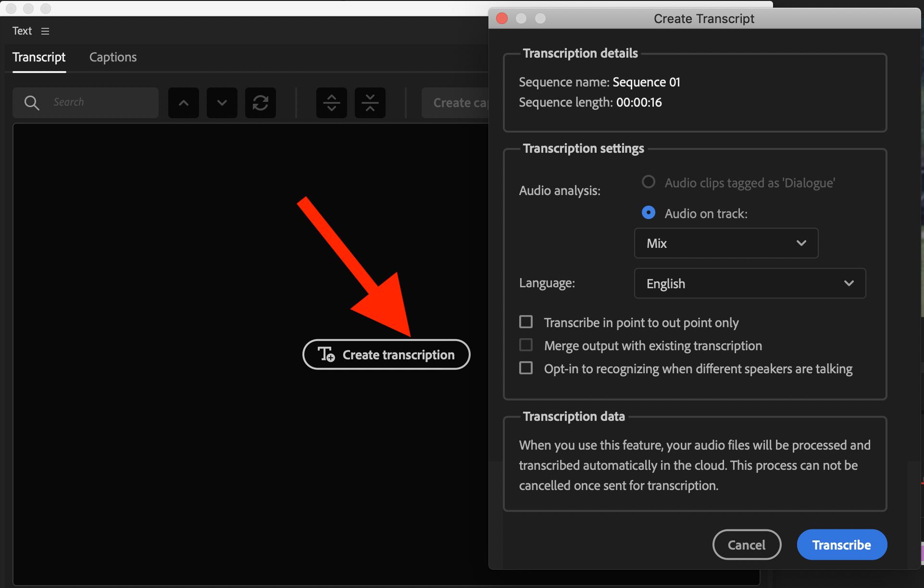The height and width of the screenshot is (588, 924).
Task: Click the expand all segments icon
Action: 331,102
